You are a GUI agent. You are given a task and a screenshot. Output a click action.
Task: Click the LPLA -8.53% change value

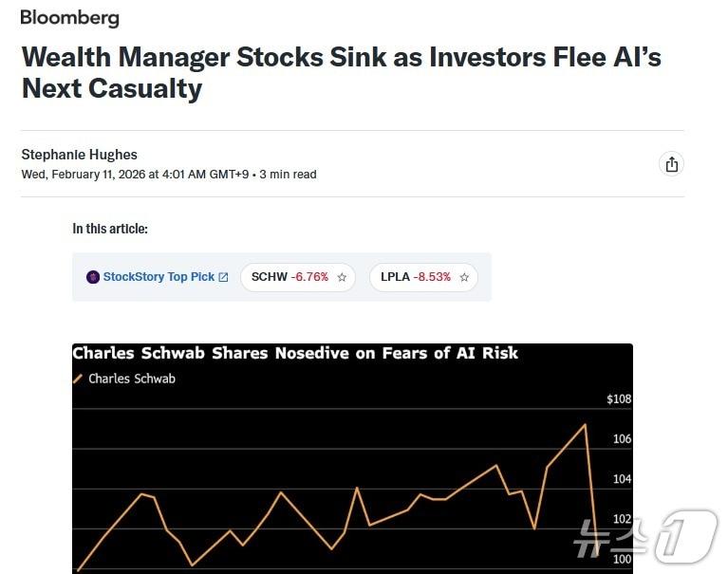[x=432, y=277]
